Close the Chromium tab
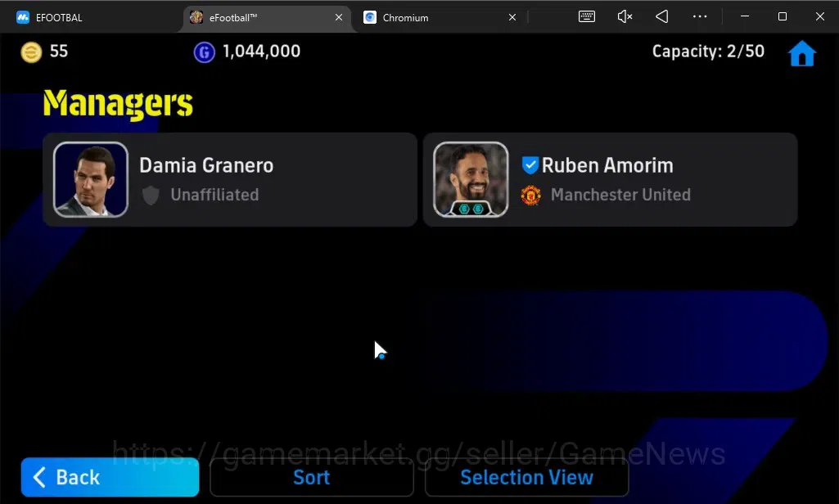The image size is (839, 504). [x=512, y=18]
